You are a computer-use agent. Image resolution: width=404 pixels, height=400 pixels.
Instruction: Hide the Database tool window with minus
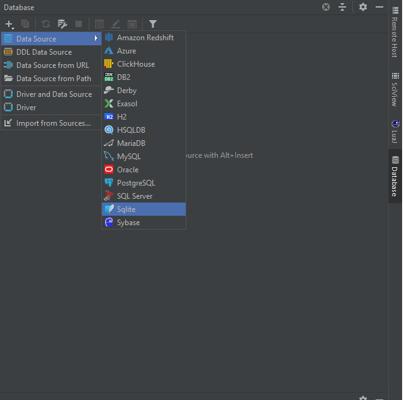click(x=380, y=7)
